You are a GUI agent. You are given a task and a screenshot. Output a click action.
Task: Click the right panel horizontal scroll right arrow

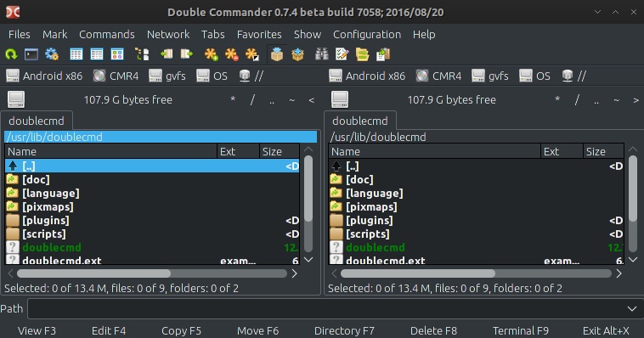[x=619, y=273]
